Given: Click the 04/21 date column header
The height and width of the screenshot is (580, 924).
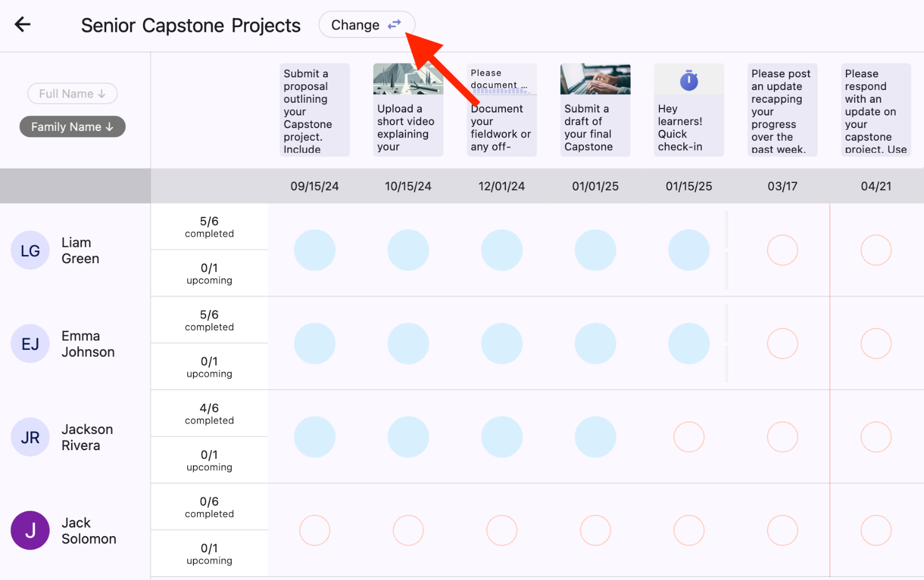Looking at the screenshot, I should click(x=875, y=186).
